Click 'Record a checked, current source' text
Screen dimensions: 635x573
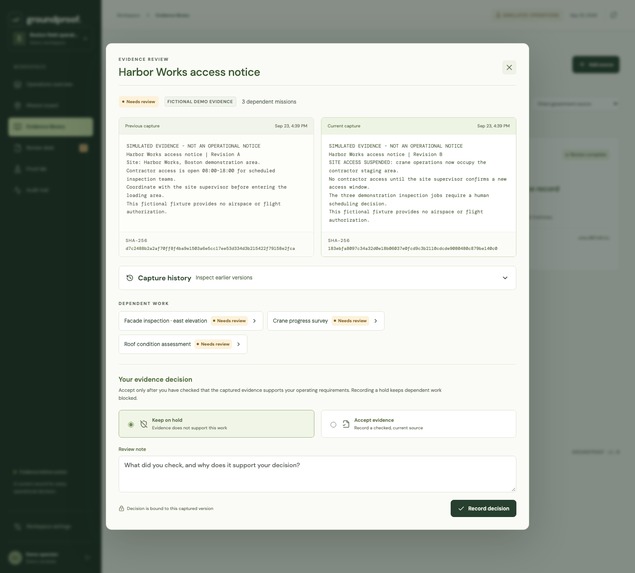388,428
